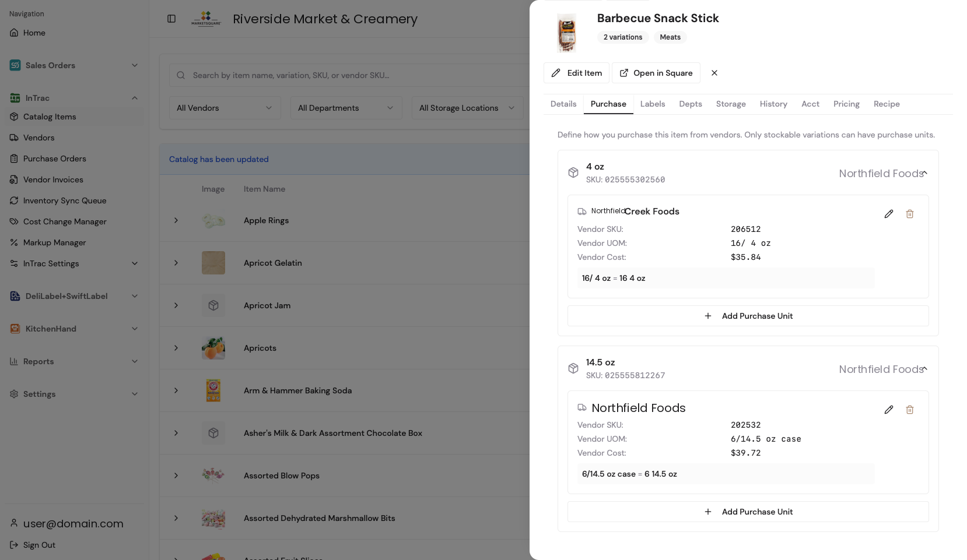Screen dimensions: 967x560
Task: Collapse the 14.5 oz variation section
Action: (x=924, y=369)
